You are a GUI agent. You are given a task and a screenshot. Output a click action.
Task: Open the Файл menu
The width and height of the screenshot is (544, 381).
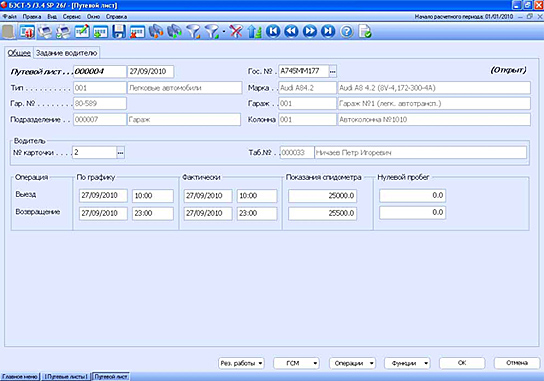[x=10, y=16]
